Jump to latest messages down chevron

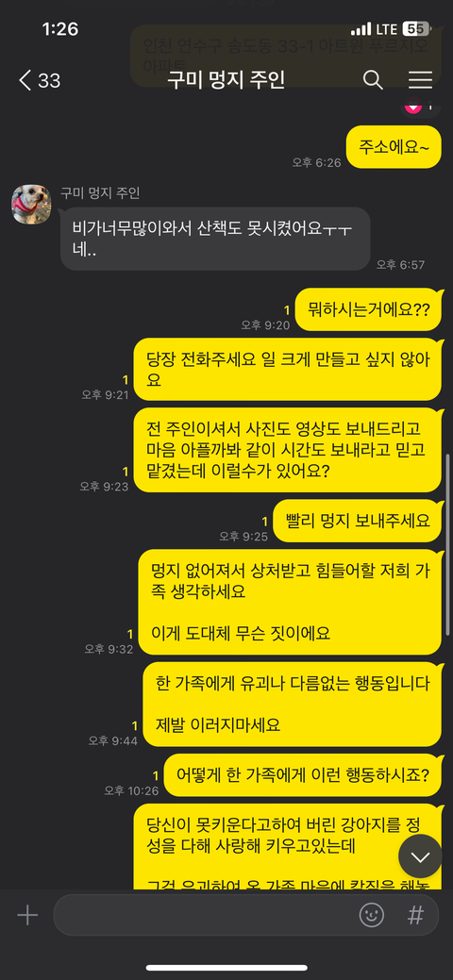421,856
